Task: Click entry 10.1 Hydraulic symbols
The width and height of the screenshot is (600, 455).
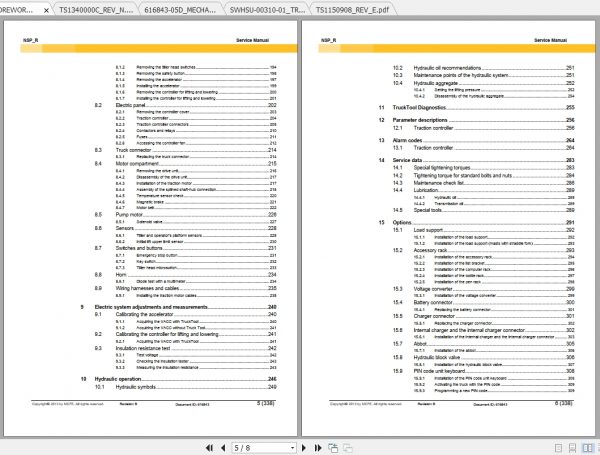Action: (x=186, y=387)
